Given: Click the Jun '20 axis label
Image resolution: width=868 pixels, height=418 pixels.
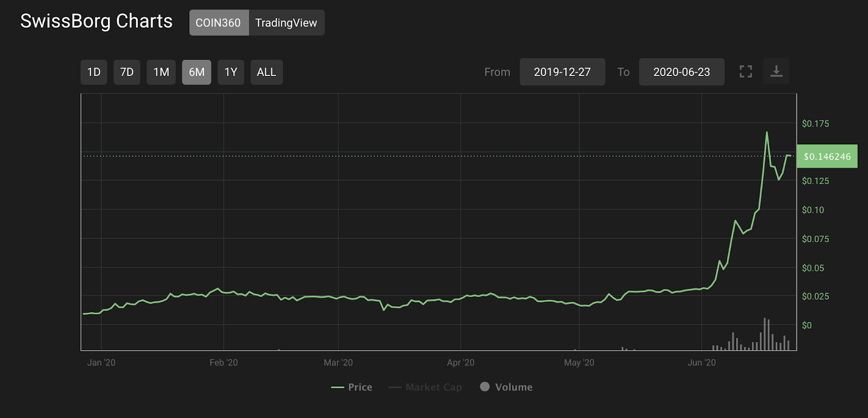Looking at the screenshot, I should click(x=701, y=363).
